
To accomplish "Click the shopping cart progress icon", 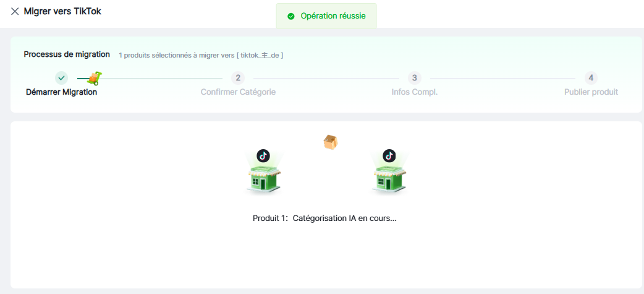I will [x=94, y=78].
